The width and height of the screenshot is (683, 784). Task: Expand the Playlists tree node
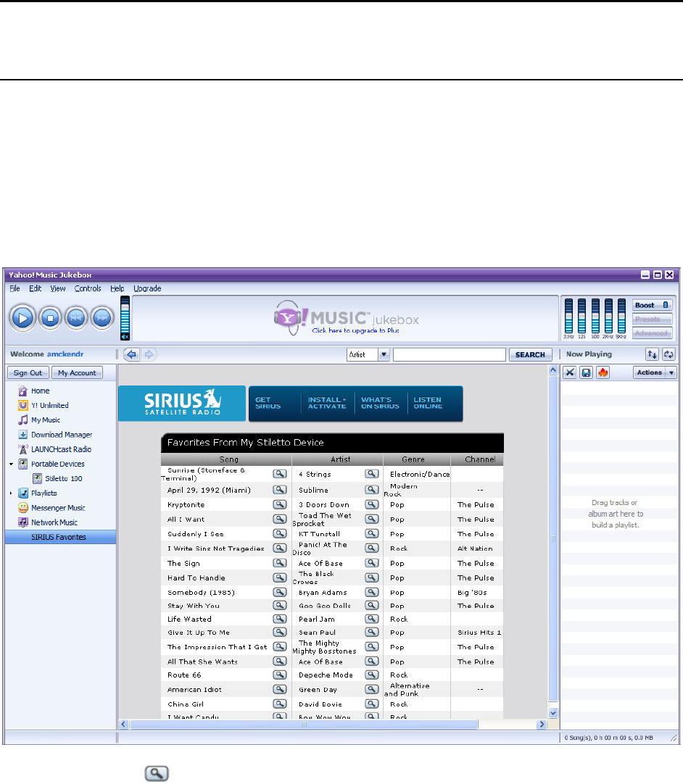click(11, 493)
